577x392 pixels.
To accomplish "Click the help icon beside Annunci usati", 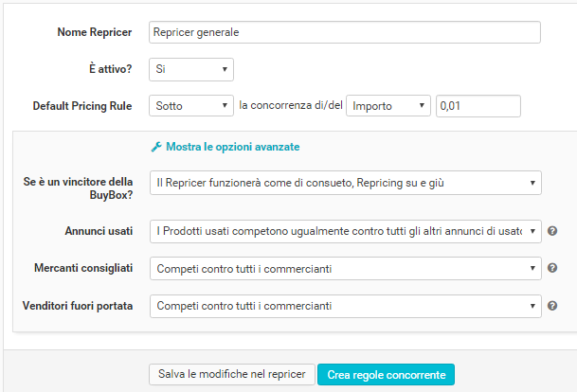I will pyautogui.click(x=551, y=230).
